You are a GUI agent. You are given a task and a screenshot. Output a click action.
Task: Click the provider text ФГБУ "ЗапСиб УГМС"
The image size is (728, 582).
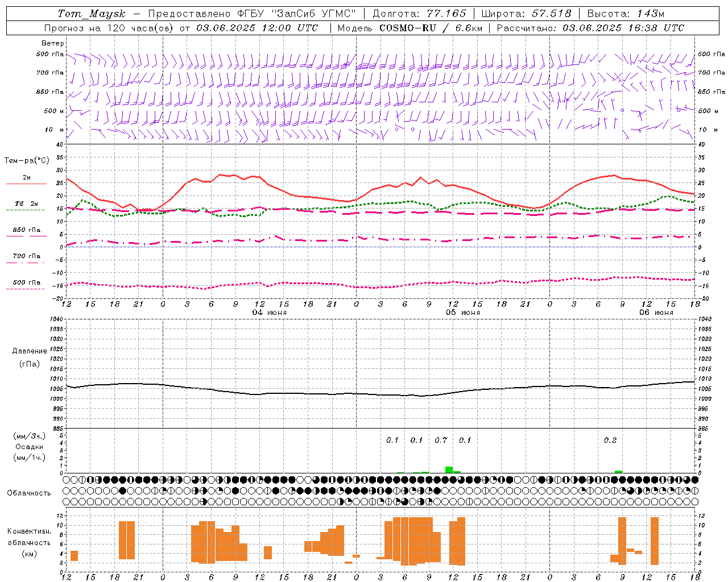pos(295,14)
